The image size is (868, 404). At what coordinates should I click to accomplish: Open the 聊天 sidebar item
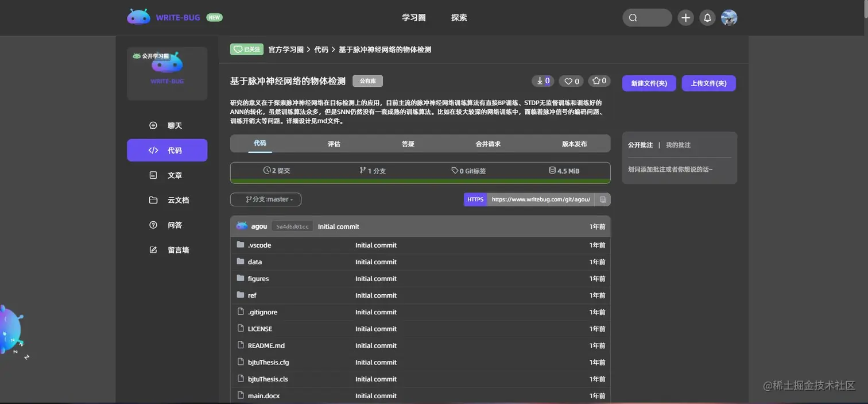coord(167,125)
